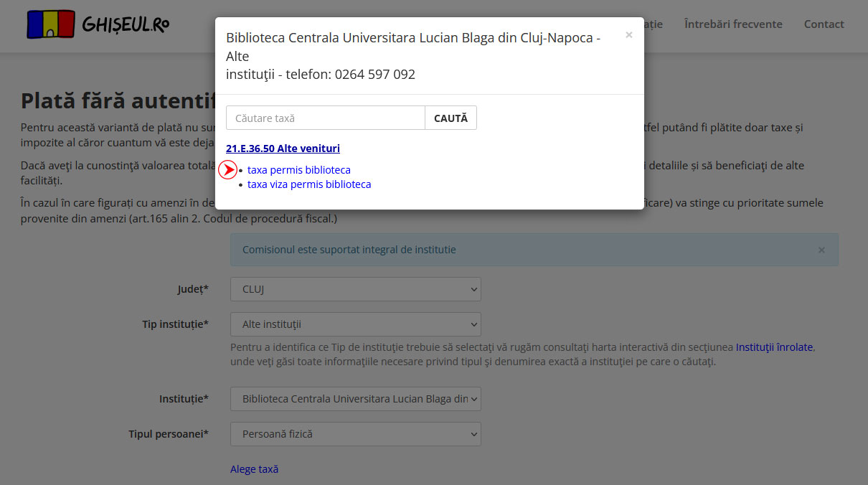Go to Întrebări frecvente menu item
Viewport: 868px width, 485px height.
[x=733, y=24]
